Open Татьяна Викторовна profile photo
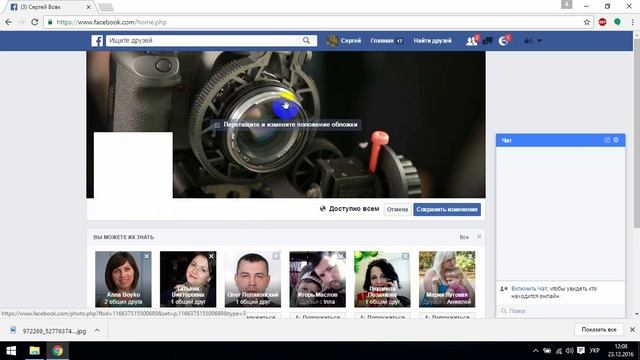Image resolution: width=640 pixels, height=360 pixels. pos(188,279)
